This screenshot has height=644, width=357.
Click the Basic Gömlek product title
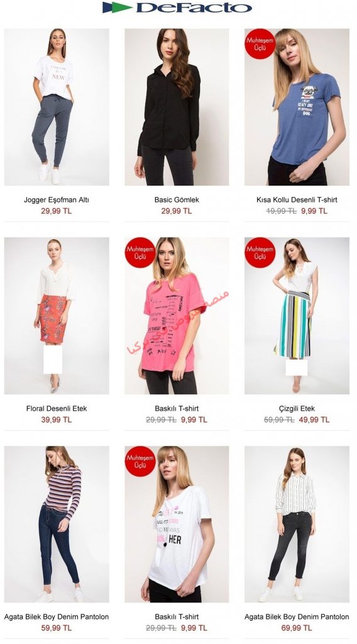177,200
